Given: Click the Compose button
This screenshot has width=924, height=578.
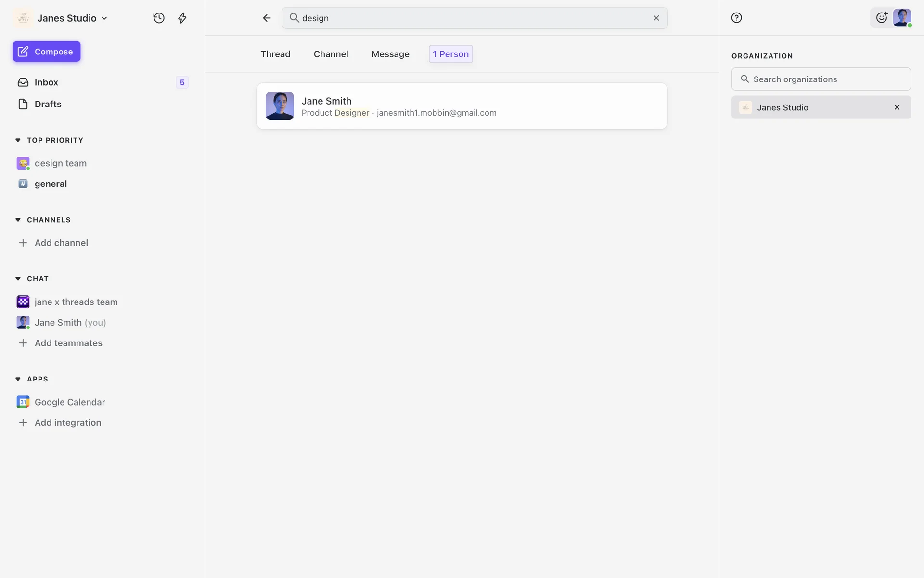Looking at the screenshot, I should point(47,52).
